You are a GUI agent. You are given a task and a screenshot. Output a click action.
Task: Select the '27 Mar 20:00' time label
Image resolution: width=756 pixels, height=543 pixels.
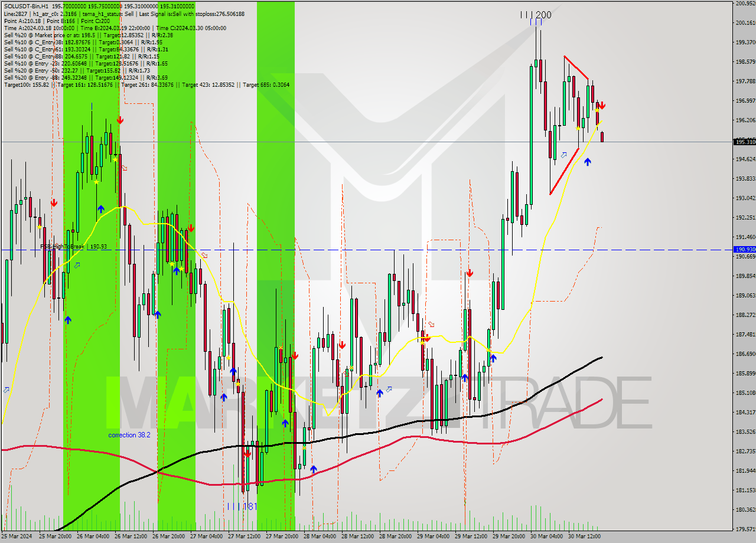coord(283,537)
